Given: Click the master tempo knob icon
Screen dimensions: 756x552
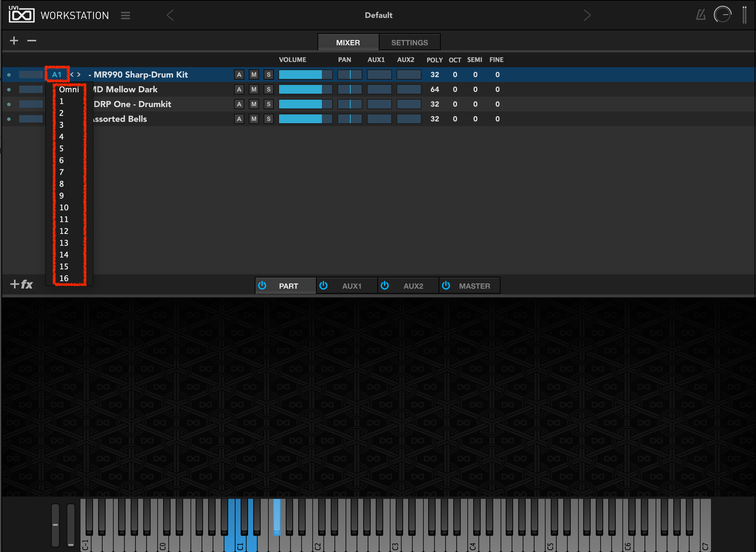Looking at the screenshot, I should coord(722,15).
